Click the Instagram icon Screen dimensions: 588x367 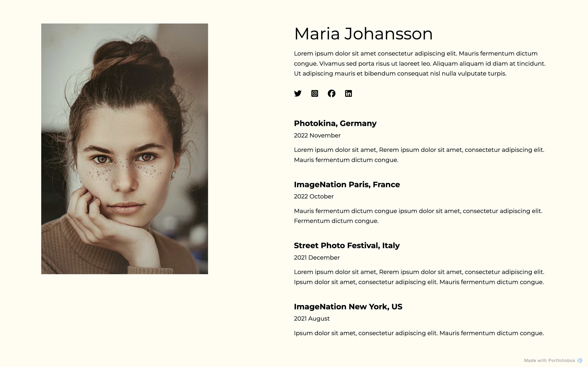click(315, 93)
